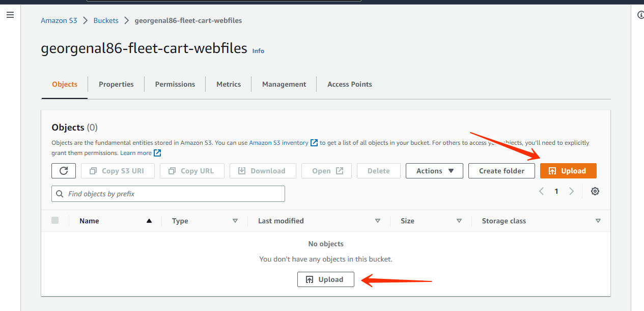Open the Management tab
The image size is (644, 311).
tap(284, 84)
